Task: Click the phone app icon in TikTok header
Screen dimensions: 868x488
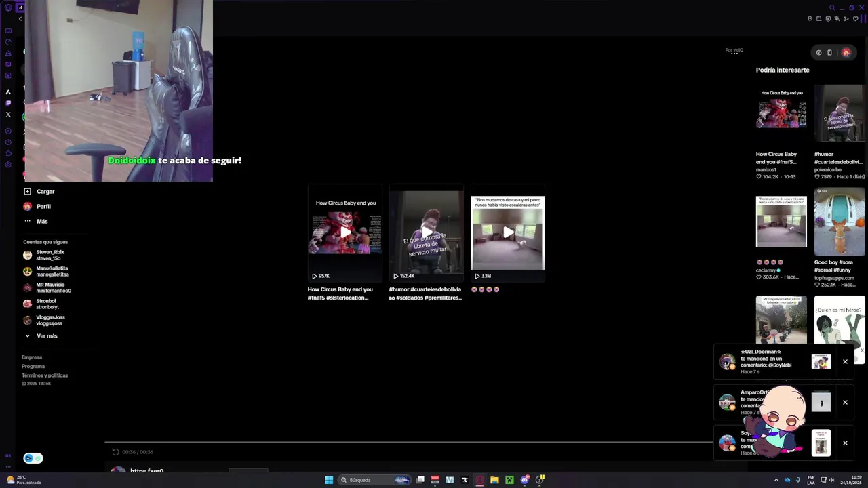Action: [829, 52]
